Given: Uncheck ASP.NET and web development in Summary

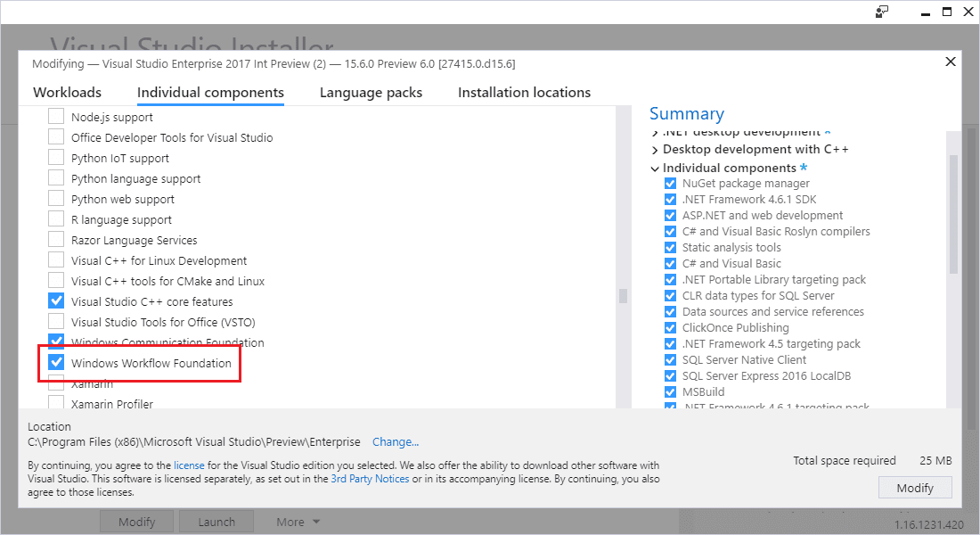Looking at the screenshot, I should click(670, 215).
